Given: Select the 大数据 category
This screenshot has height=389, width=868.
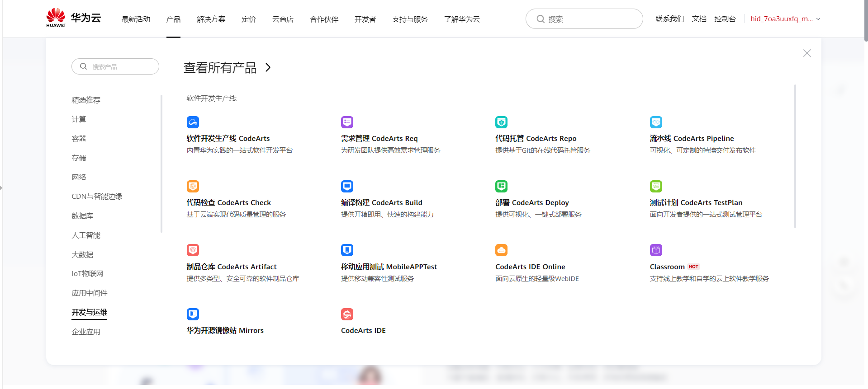Looking at the screenshot, I should click(x=82, y=254).
